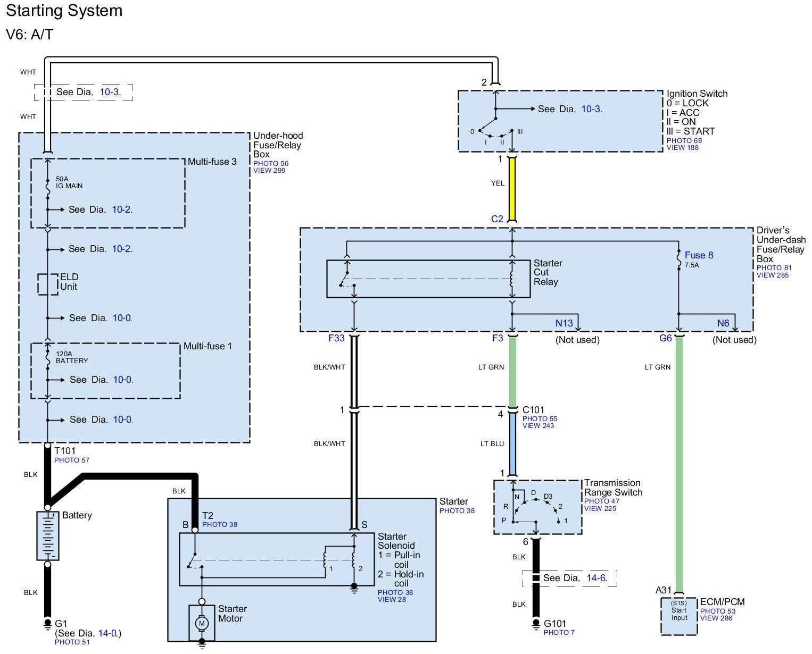Click the battery symbol
Viewport: 812px width, 654px height.
(47, 535)
